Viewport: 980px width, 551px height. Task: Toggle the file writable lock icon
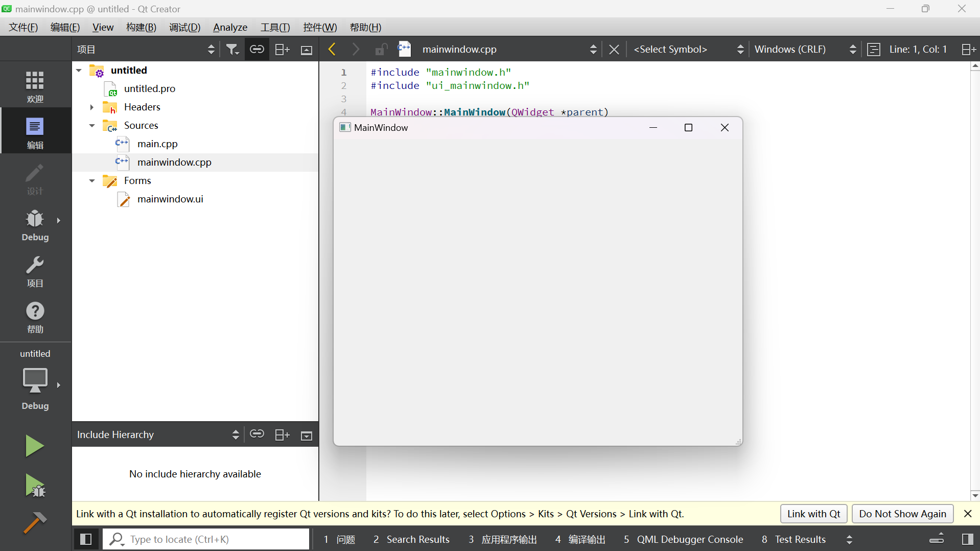coord(381,49)
